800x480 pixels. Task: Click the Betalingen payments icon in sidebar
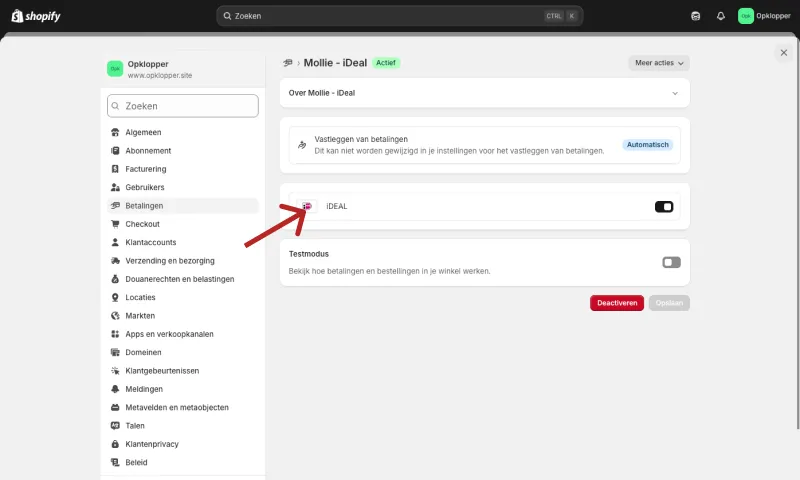click(x=115, y=206)
